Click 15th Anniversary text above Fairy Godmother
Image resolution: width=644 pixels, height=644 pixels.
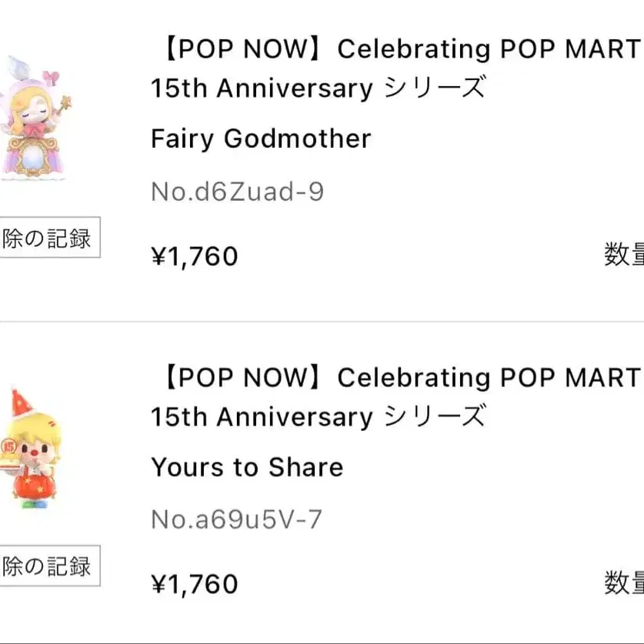262,89
